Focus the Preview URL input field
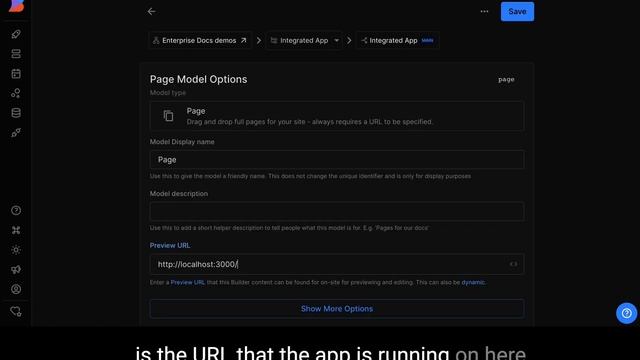Image resolution: width=640 pixels, height=360 pixels. pyautogui.click(x=337, y=264)
